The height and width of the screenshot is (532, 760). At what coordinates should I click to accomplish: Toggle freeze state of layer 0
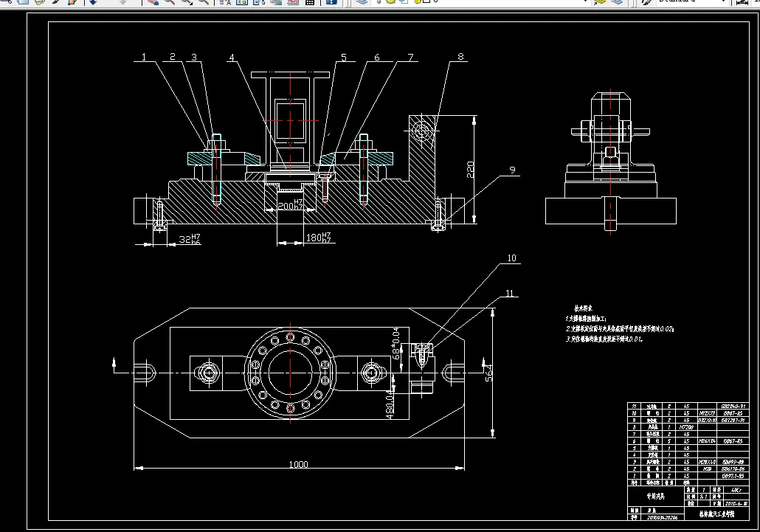(390, 2)
